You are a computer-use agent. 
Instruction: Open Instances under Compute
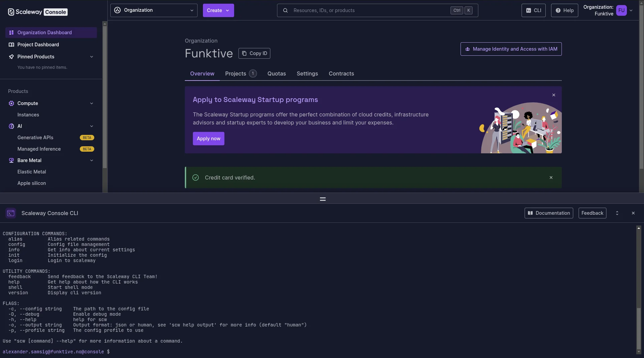click(28, 115)
